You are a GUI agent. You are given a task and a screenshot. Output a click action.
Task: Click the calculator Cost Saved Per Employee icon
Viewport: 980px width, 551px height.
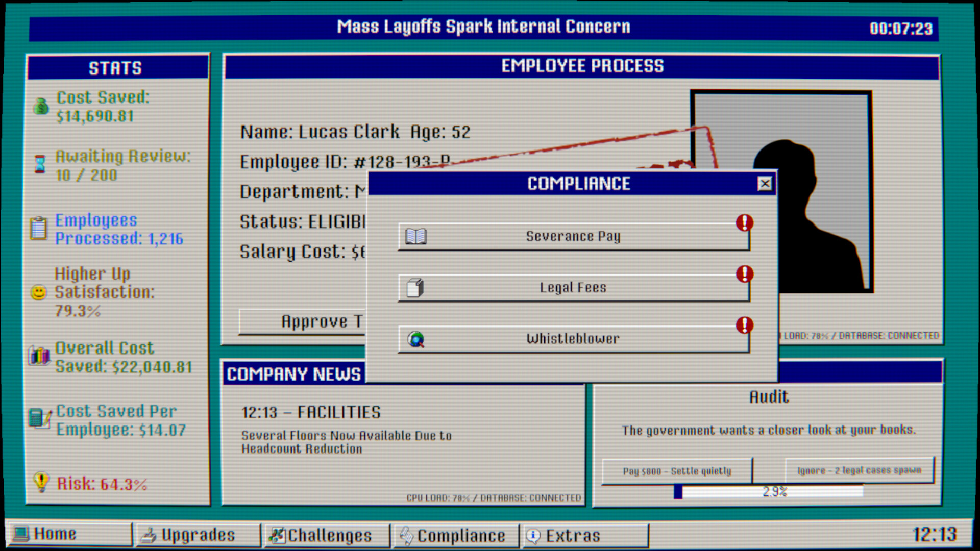[x=39, y=418]
